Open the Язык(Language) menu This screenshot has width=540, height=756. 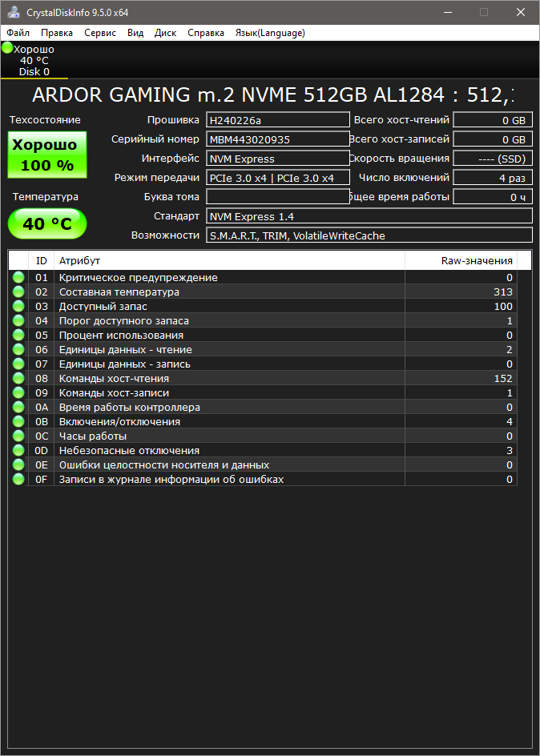(x=270, y=33)
